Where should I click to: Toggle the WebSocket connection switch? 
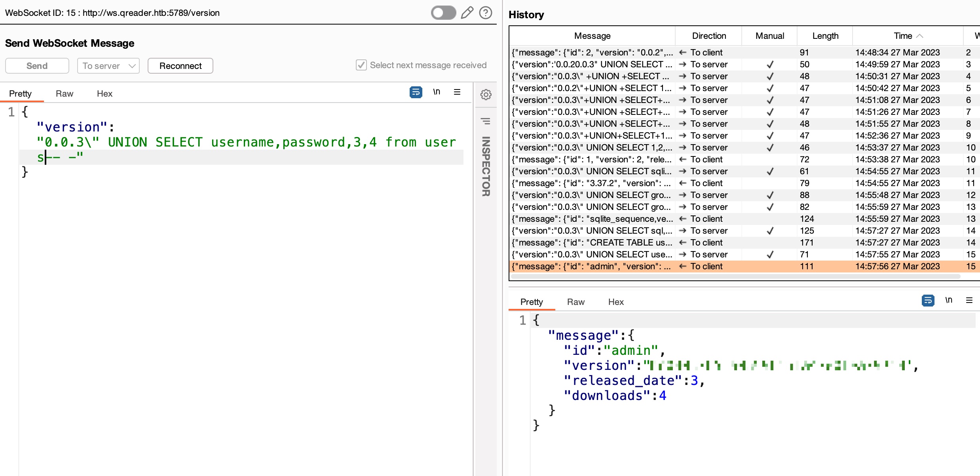(x=443, y=13)
